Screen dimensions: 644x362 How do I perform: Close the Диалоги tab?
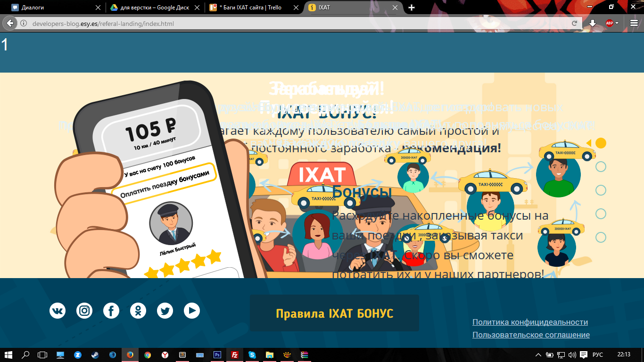click(x=98, y=8)
